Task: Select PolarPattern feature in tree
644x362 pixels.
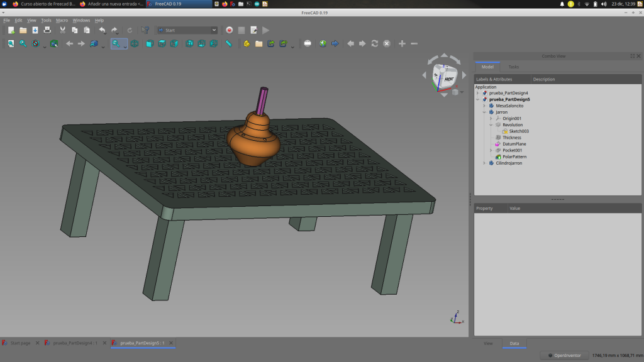Action: (x=514, y=156)
